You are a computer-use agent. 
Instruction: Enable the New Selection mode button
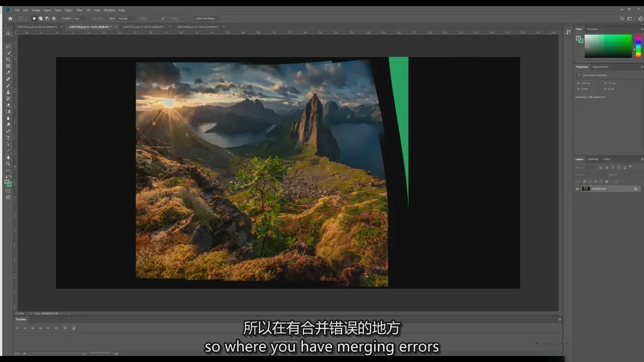pyautogui.click(x=34, y=19)
